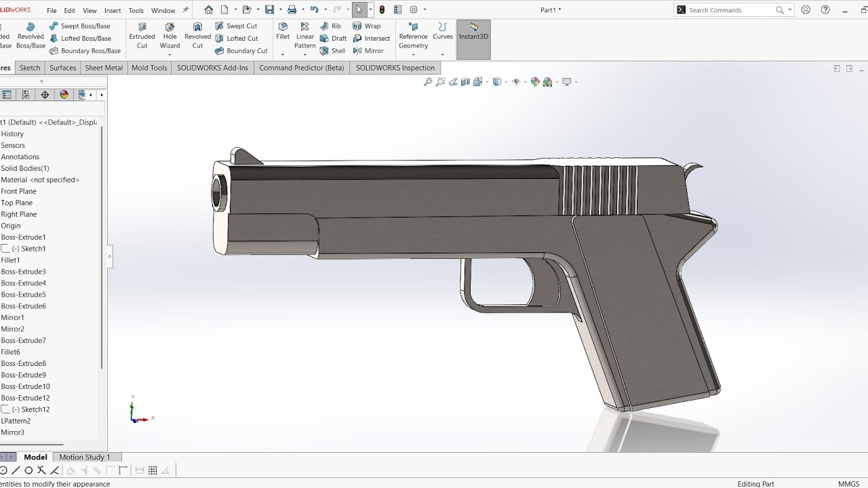Click the MMGS units in status bar
This screenshot has height=488, width=868.
coord(848,484)
